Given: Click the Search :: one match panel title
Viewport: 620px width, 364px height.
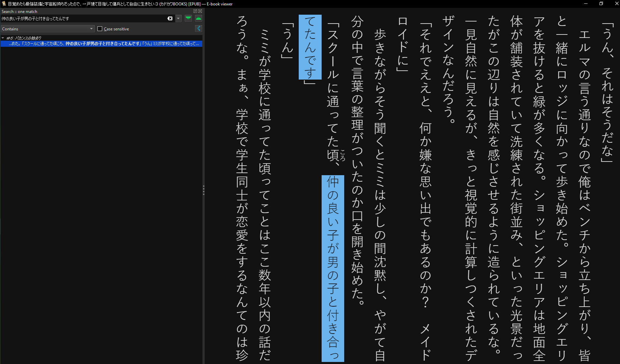Looking at the screenshot, I should click(x=19, y=11).
